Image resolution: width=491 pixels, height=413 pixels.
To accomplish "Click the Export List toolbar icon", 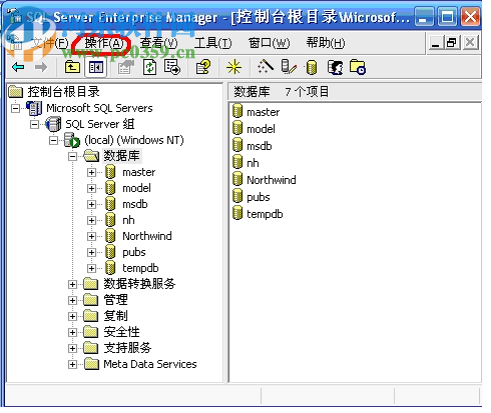I will [x=172, y=67].
